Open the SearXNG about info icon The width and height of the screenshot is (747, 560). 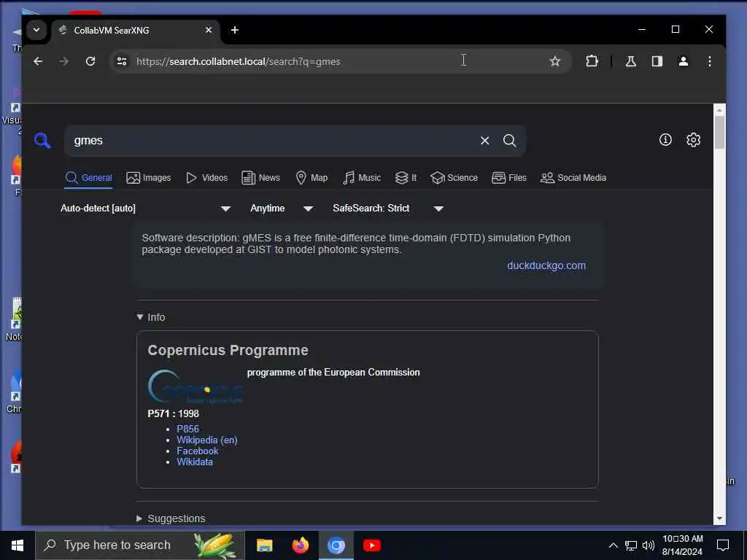pos(665,139)
